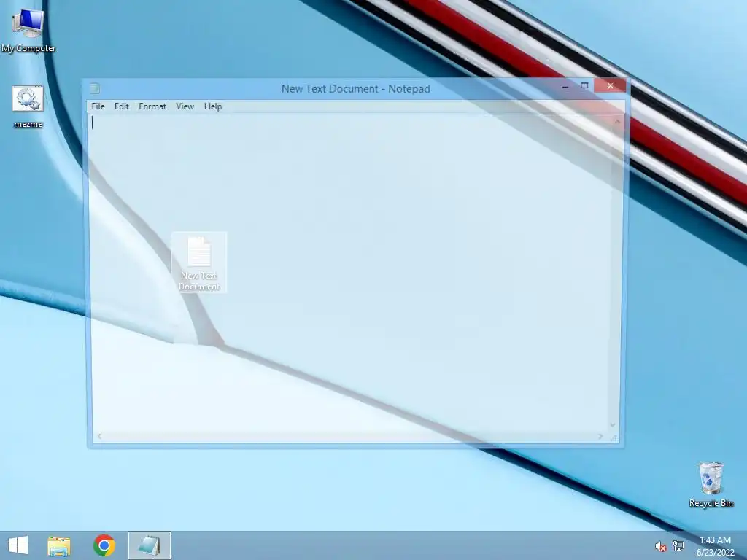Click the Notepad taskbar button

coord(149,545)
